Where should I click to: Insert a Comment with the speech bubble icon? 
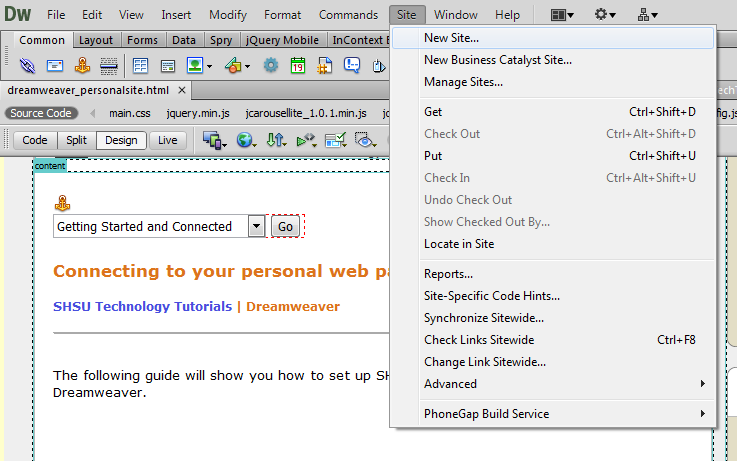(352, 65)
